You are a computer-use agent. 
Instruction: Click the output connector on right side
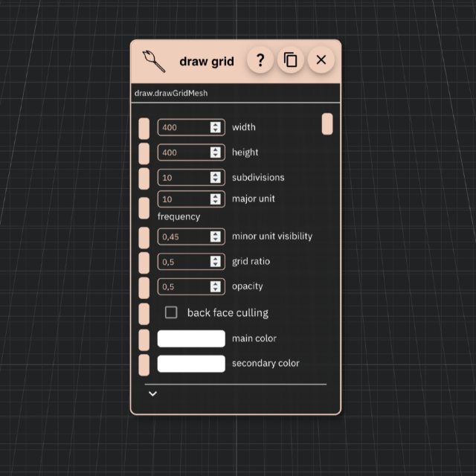pos(327,124)
